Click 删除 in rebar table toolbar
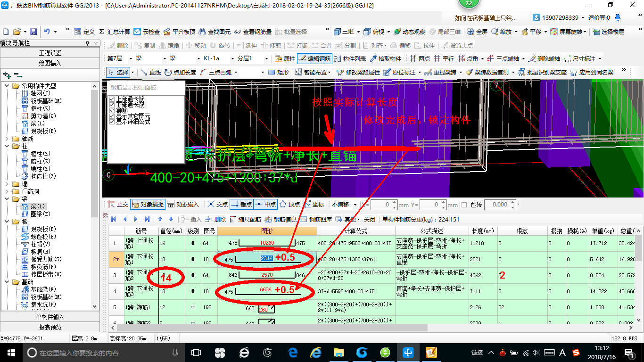Image resolution: width=644 pixels, height=362 pixels. coord(215,219)
